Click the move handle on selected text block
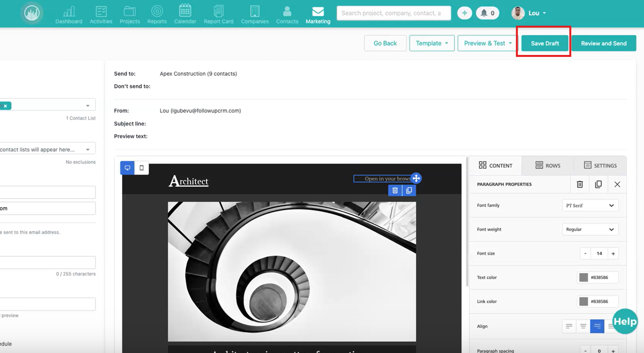The height and width of the screenshot is (353, 644). point(416,178)
